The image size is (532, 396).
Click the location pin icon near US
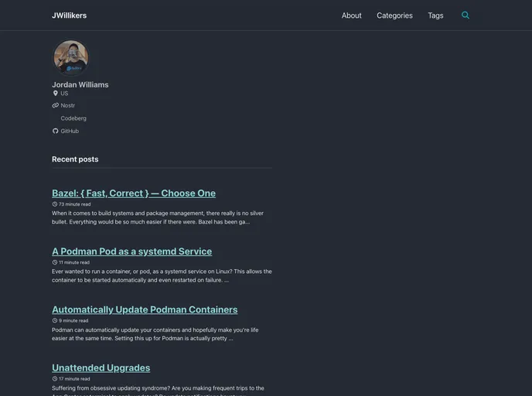tap(55, 94)
